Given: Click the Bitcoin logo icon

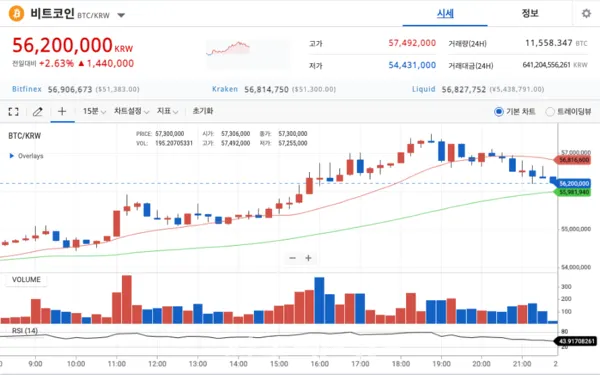Looking at the screenshot, I should pos(16,14).
